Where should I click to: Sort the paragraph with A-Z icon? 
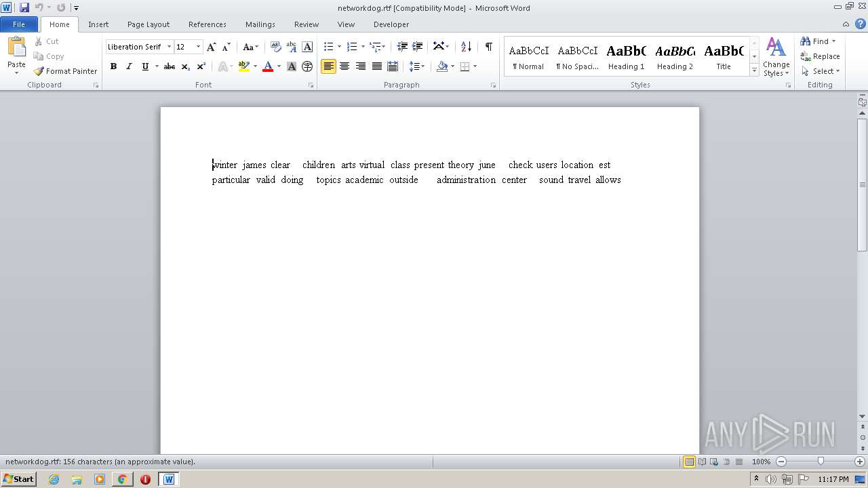click(466, 47)
